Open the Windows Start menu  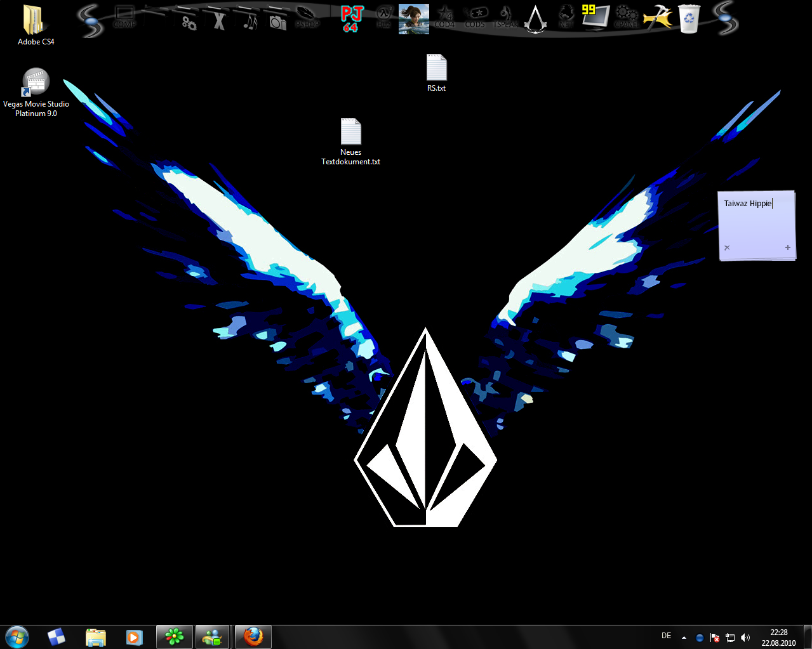[17, 636]
